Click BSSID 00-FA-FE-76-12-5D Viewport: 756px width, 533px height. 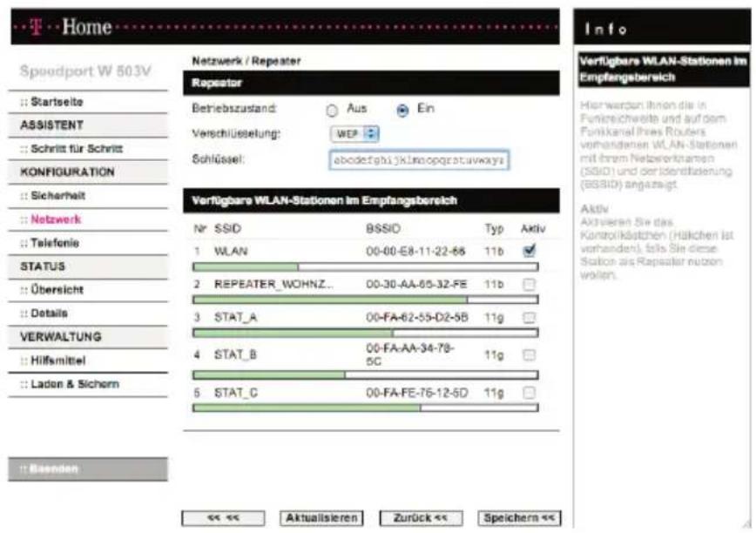pyautogui.click(x=417, y=393)
